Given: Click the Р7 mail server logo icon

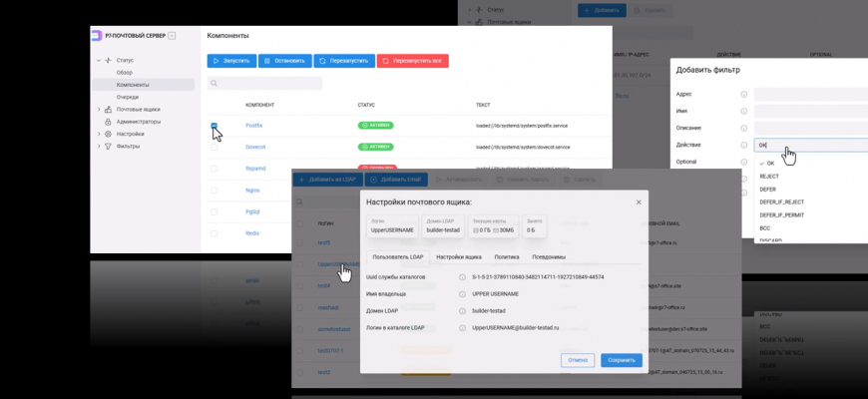Looking at the screenshot, I should [96, 35].
